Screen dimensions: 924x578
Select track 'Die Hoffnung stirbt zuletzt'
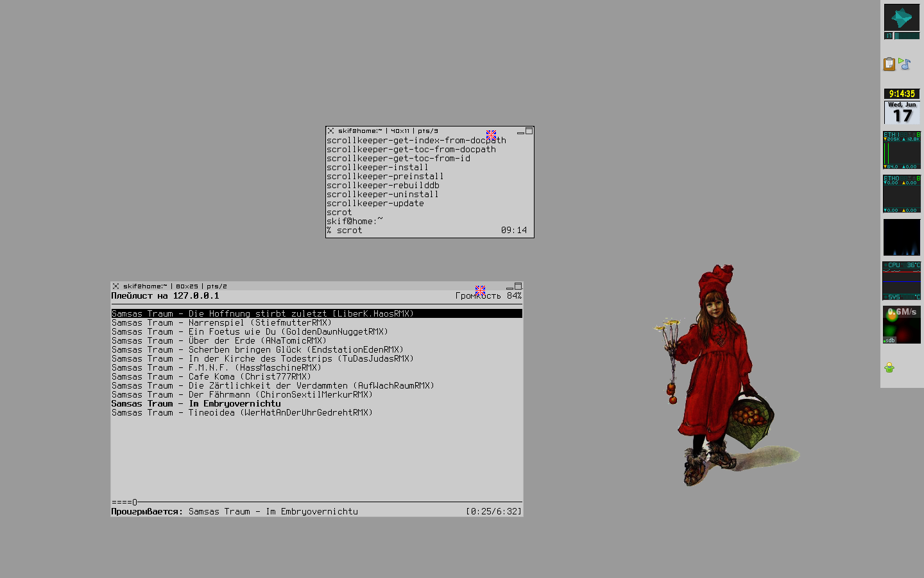click(x=317, y=313)
